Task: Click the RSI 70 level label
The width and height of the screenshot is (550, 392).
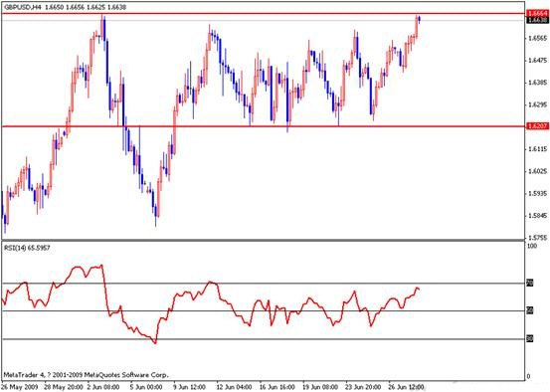Action: coord(530,283)
